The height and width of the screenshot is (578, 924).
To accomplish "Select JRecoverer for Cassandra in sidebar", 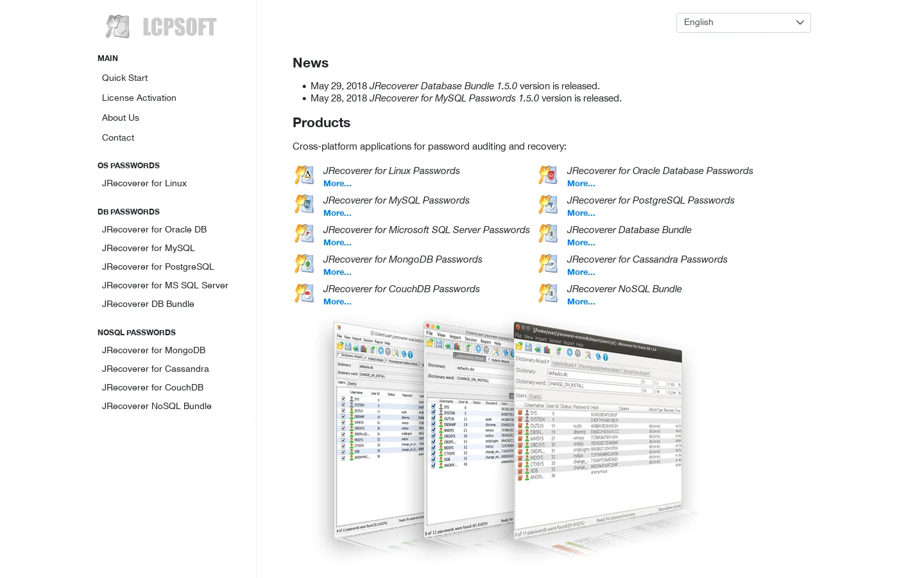I will (x=155, y=369).
